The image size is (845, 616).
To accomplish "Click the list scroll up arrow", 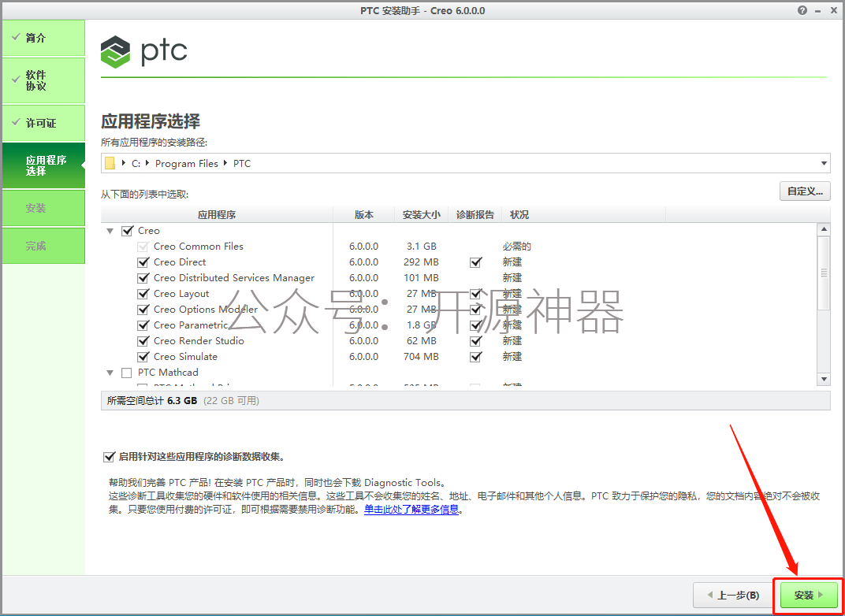I will pyautogui.click(x=824, y=229).
